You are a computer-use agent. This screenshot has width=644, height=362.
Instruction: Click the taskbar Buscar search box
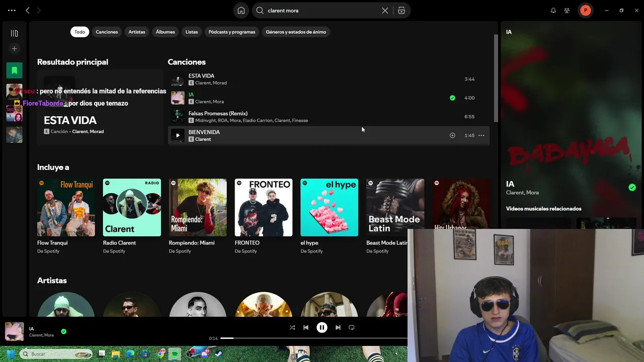56,354
